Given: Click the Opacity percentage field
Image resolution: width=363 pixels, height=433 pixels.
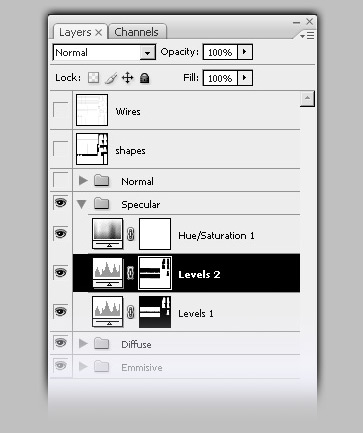Looking at the screenshot, I should click(220, 52).
